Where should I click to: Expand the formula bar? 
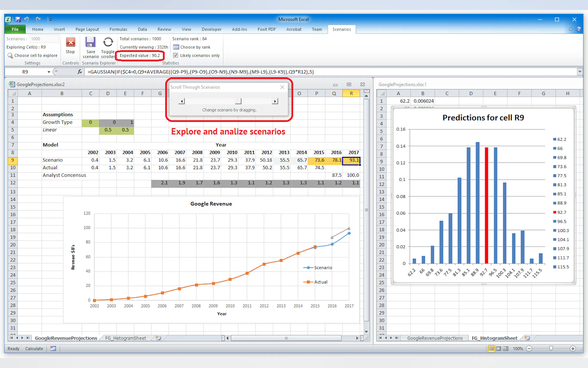coord(580,72)
